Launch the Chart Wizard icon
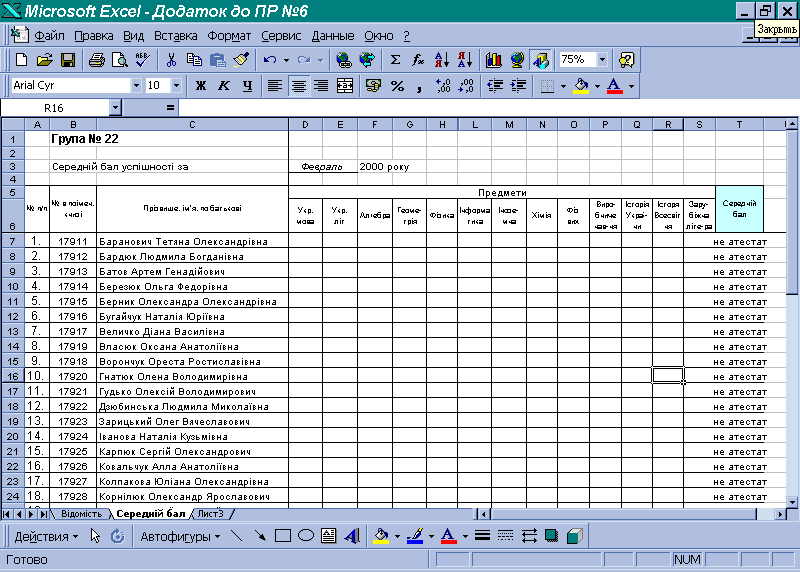This screenshot has height=572, width=800. [x=493, y=60]
